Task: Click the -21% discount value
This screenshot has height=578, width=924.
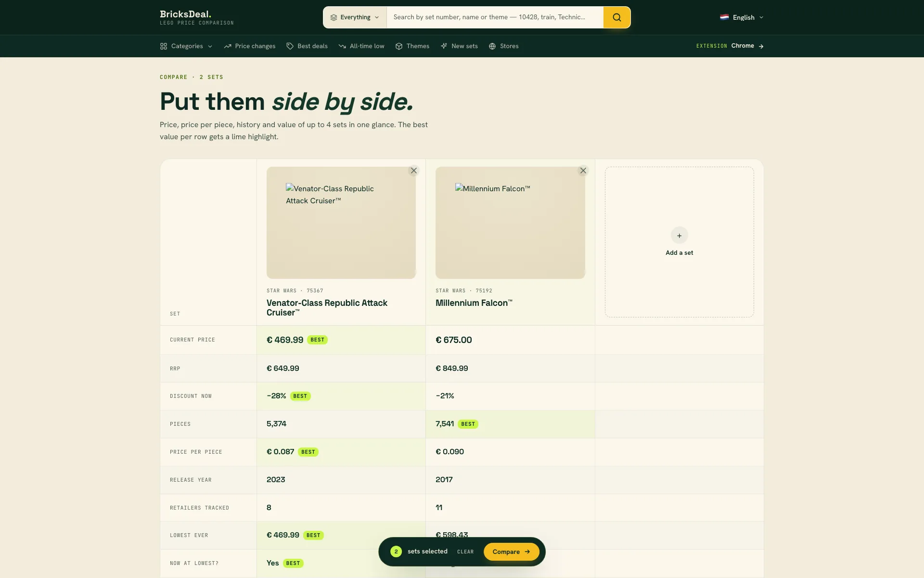Action: [445, 396]
